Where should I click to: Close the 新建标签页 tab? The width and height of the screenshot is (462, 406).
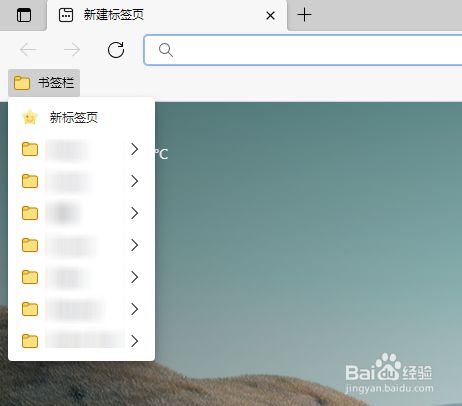point(270,15)
